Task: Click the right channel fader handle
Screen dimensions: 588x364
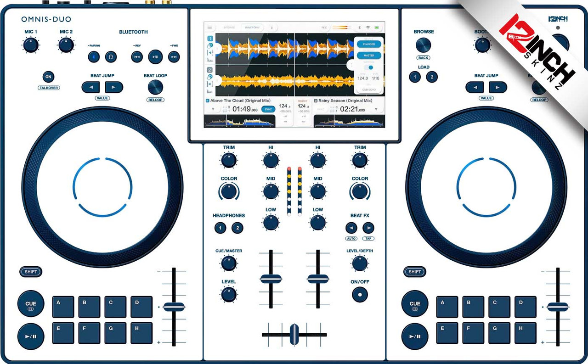Action: [x=318, y=279]
